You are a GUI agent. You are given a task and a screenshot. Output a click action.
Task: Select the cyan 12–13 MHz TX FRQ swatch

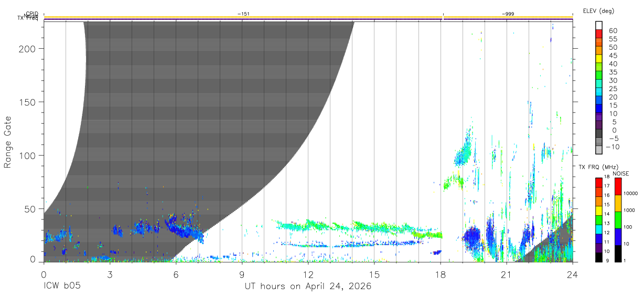tap(598, 228)
